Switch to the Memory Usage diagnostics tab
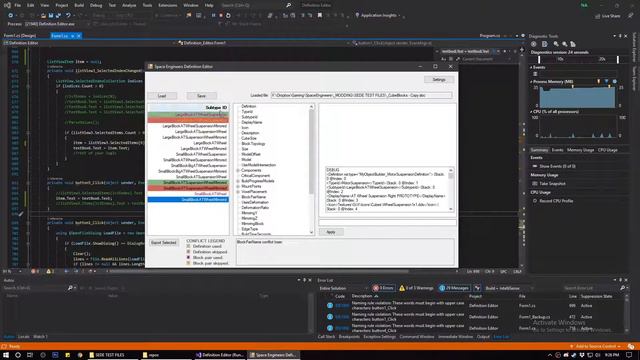Image resolution: width=640 pixels, height=360 pixels. pos(580,150)
